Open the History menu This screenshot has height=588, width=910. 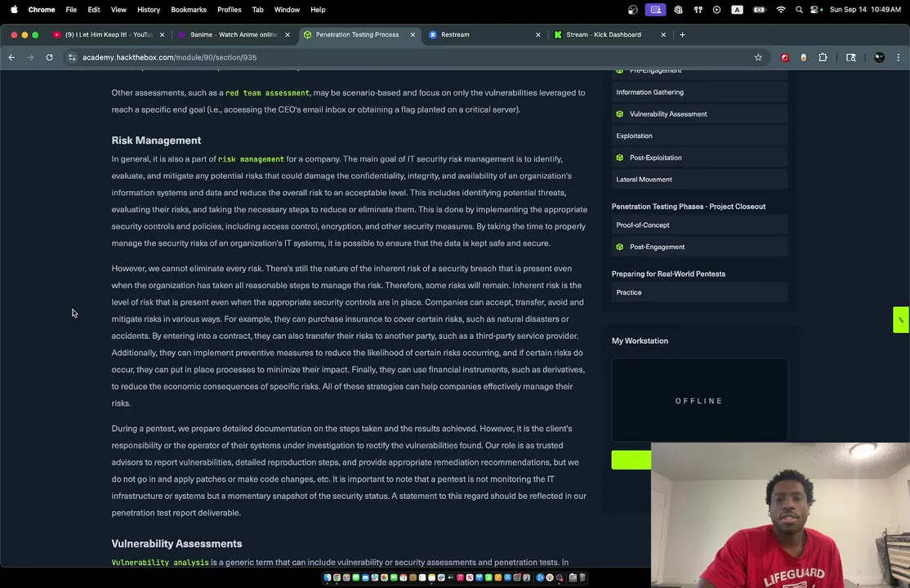148,9
